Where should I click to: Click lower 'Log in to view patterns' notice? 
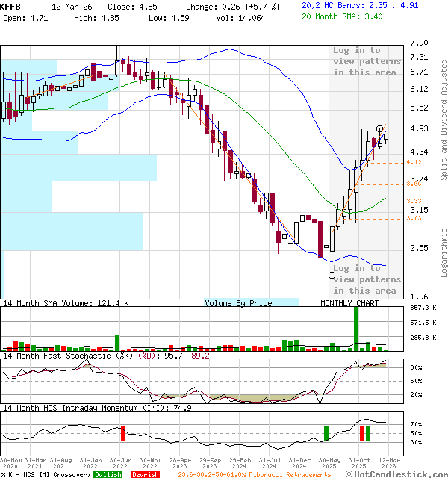[x=367, y=279]
